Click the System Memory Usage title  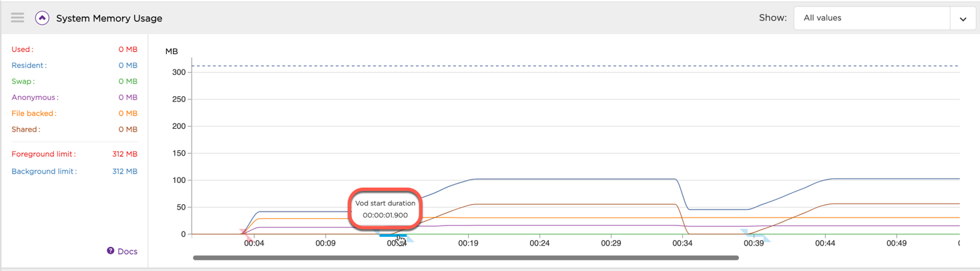point(109,18)
